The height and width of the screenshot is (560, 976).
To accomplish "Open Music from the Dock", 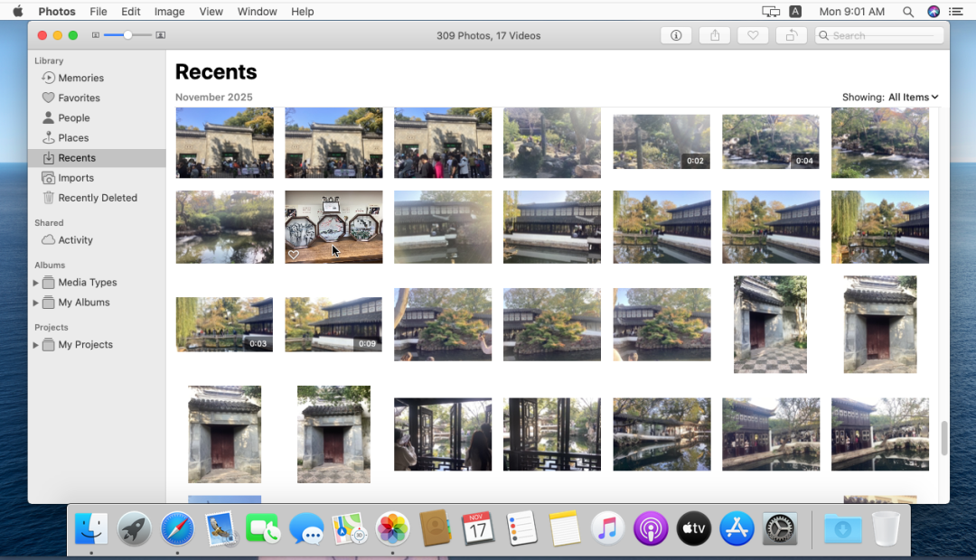I will pos(607,529).
